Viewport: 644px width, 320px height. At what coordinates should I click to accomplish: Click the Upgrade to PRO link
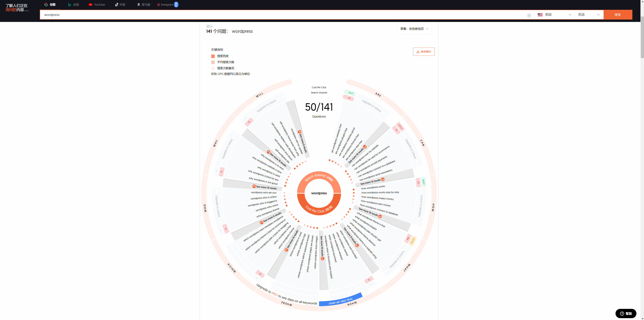(275, 294)
